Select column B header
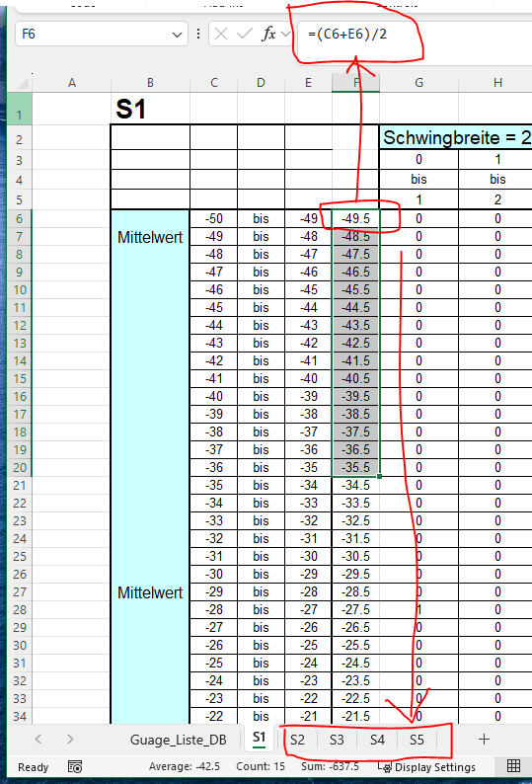The image size is (532, 784). [x=150, y=83]
